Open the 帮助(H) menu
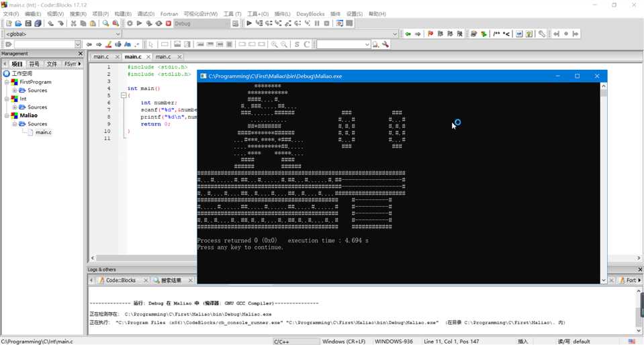This screenshot has height=345, width=644. (377, 14)
